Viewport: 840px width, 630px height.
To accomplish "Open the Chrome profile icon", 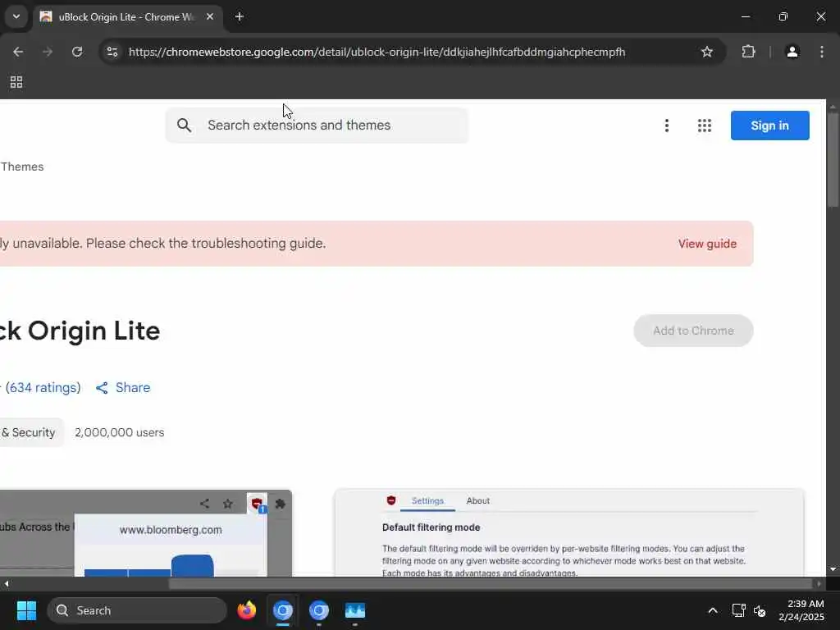I will point(792,52).
